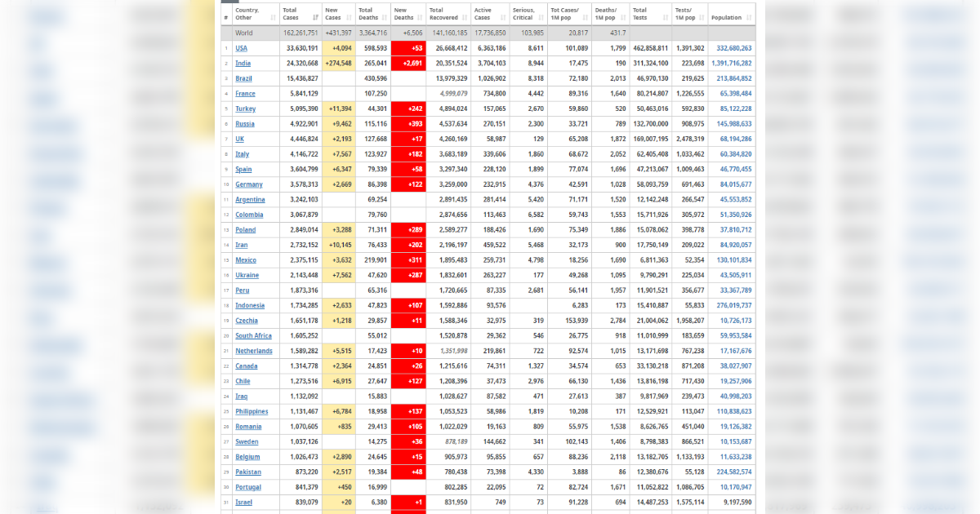
Task: Click Brazil population link 213,864,852
Action: tap(734, 78)
